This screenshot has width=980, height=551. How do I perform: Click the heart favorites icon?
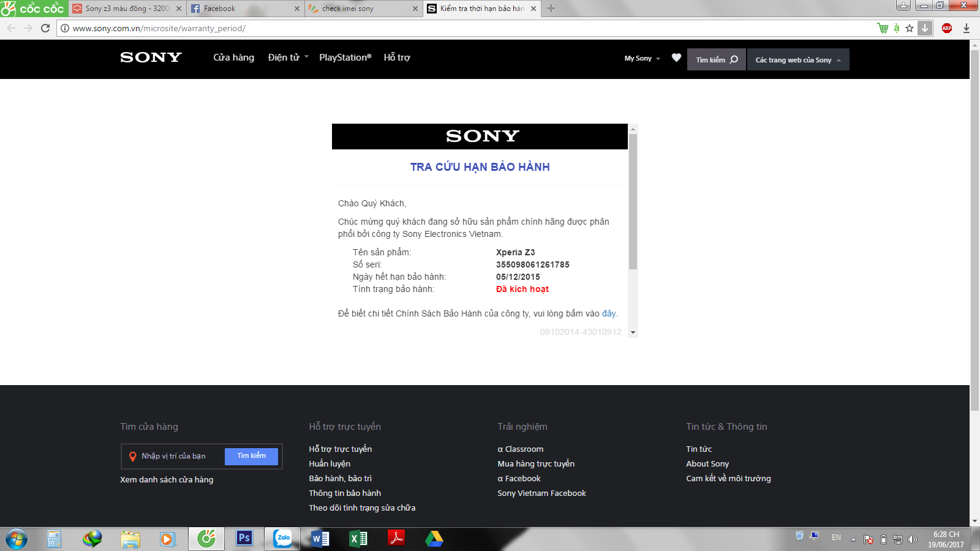coord(676,58)
